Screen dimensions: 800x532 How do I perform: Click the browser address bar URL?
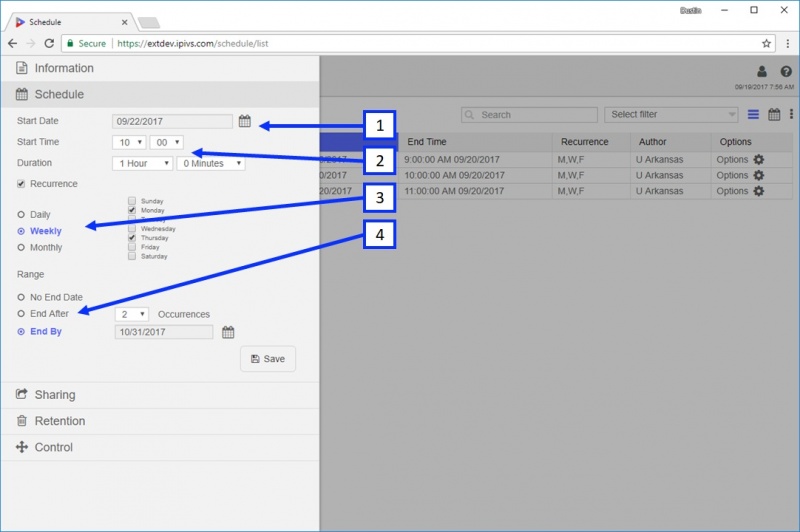click(x=193, y=43)
